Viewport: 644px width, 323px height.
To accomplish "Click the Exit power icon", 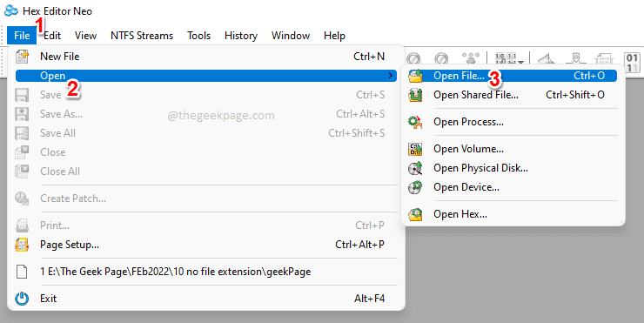I will coord(22,299).
